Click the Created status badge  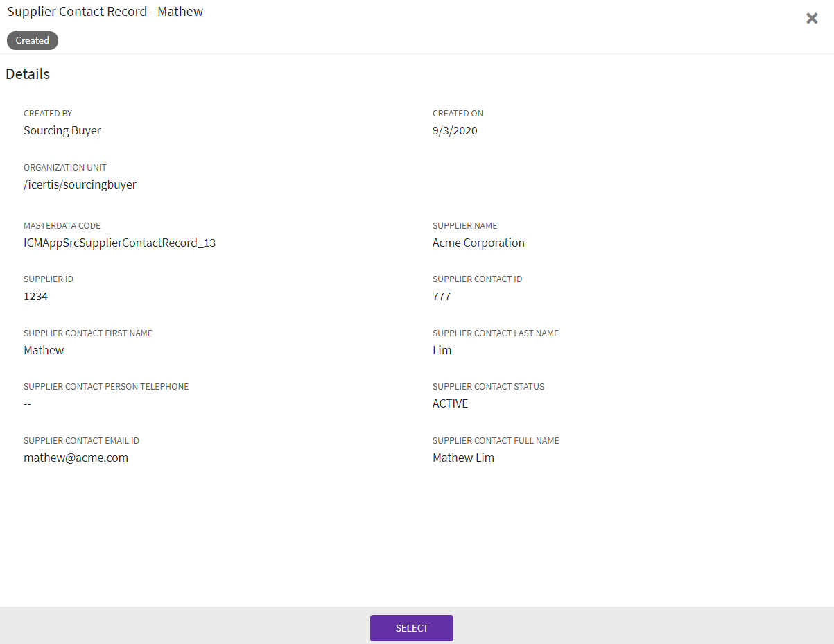33,40
